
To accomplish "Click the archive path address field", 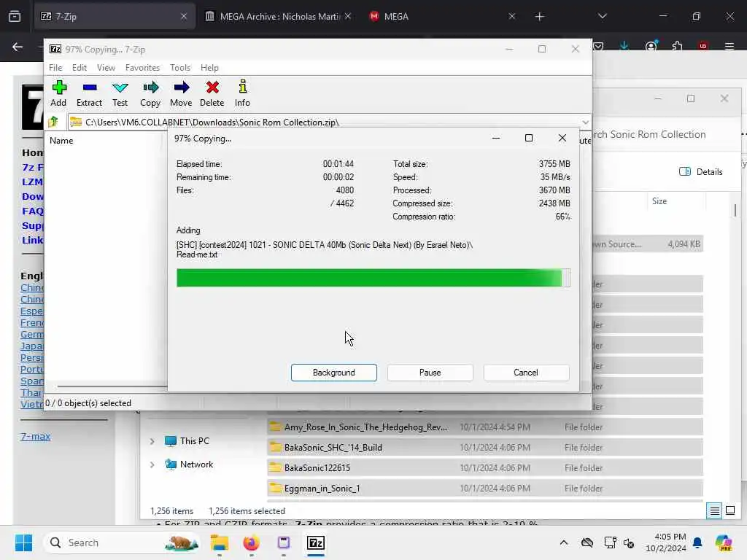I will coord(324,122).
